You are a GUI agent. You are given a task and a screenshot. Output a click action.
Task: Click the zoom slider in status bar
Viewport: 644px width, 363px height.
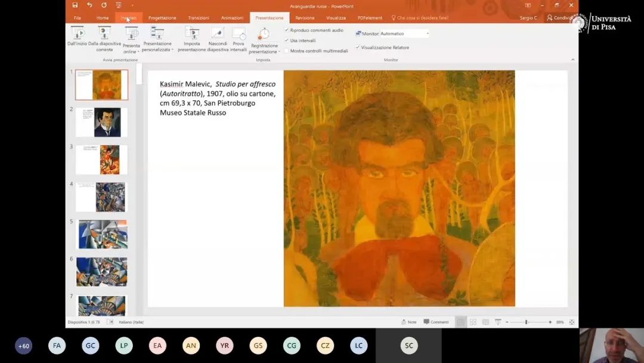(527, 322)
